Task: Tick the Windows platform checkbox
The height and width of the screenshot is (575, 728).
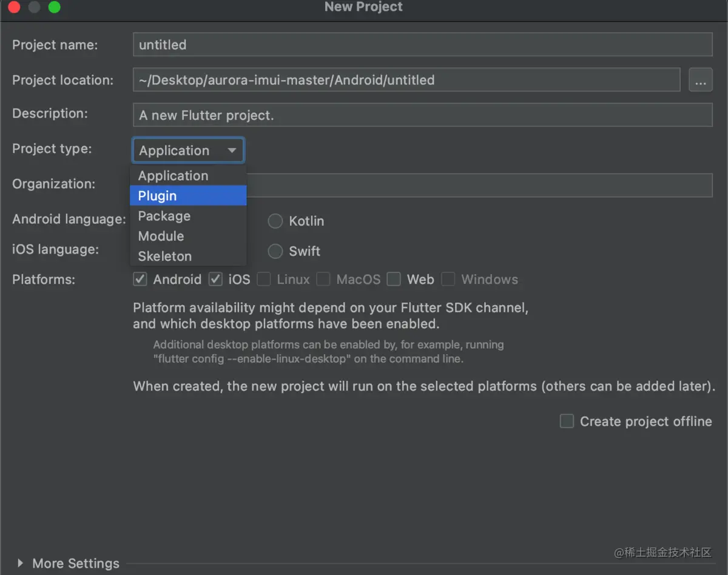Action: pyautogui.click(x=448, y=280)
